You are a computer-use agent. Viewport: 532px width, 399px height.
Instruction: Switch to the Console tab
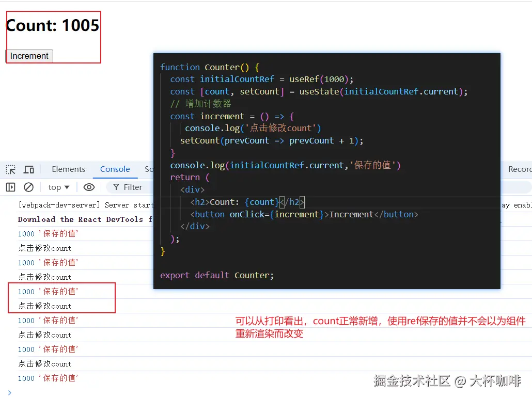[115, 169]
